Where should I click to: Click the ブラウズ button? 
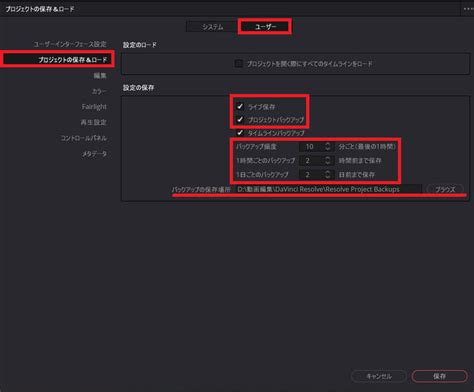445,189
